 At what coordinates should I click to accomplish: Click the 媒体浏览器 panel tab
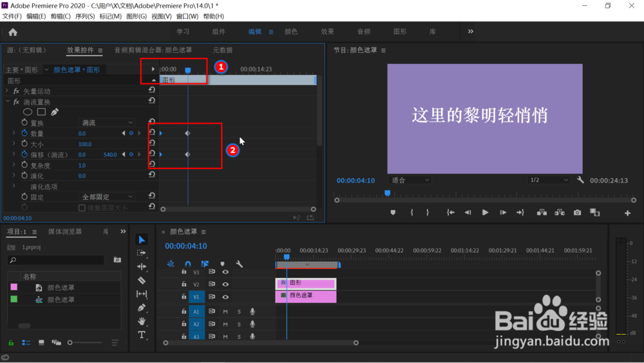[65, 231]
